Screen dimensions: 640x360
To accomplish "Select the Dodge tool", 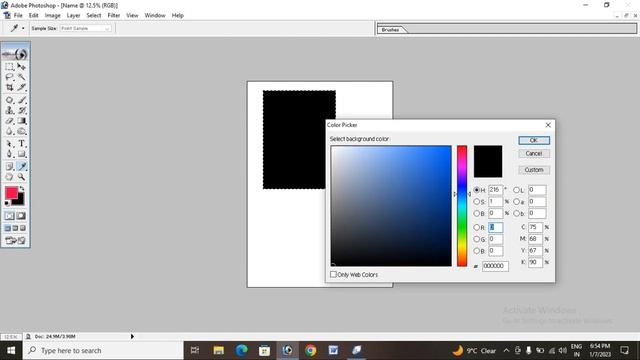I will 22,131.
